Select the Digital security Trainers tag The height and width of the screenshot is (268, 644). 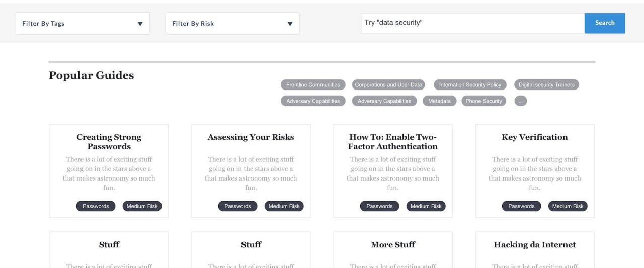(x=546, y=85)
